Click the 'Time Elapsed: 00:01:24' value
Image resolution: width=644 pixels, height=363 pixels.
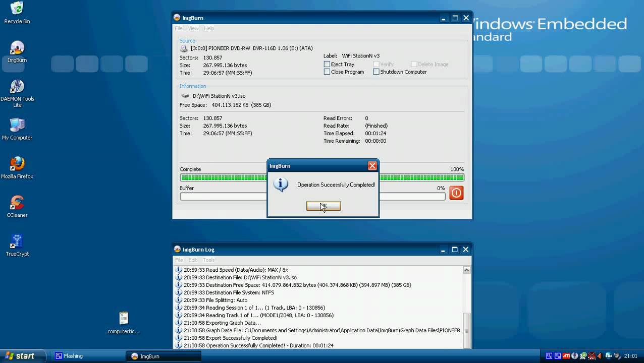[x=376, y=133]
